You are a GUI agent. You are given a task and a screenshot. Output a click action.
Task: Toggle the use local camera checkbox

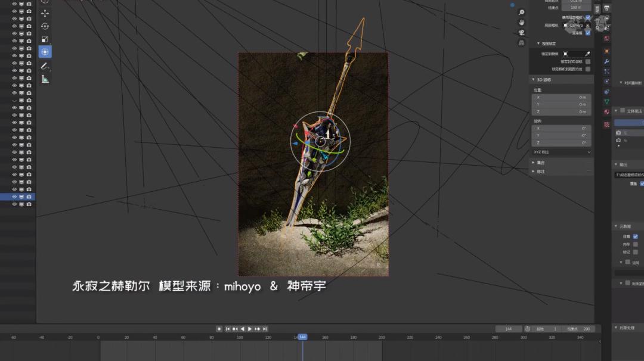587,18
